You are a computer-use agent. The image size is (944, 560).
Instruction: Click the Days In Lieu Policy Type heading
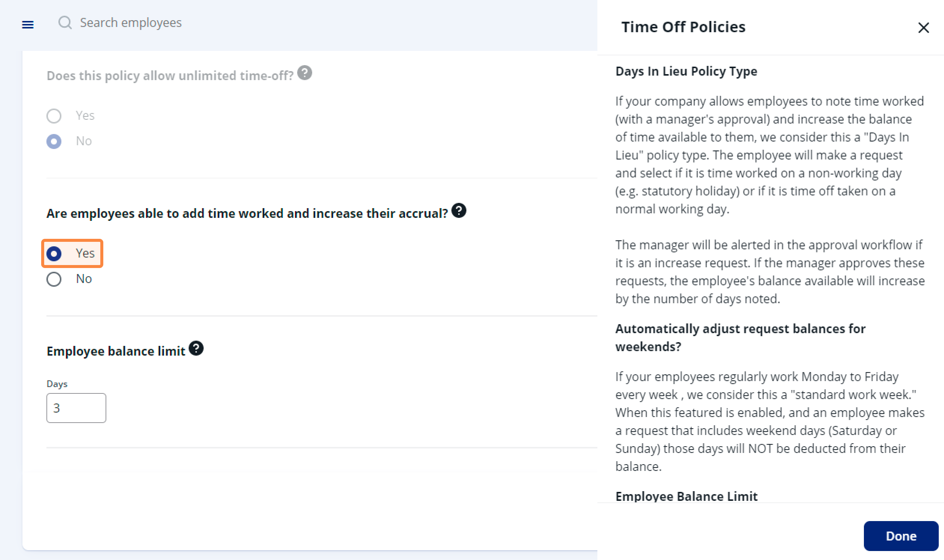pyautogui.click(x=686, y=71)
